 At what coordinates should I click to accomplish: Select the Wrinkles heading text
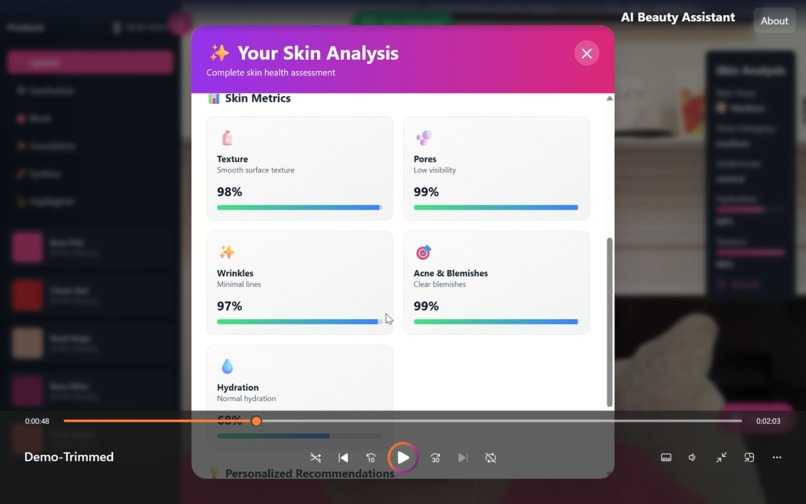[235, 273]
